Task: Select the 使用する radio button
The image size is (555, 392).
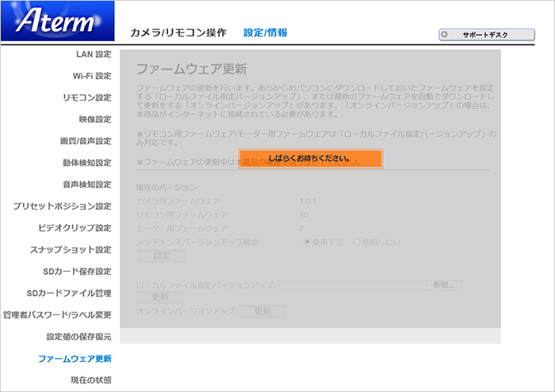Action: click(x=308, y=242)
